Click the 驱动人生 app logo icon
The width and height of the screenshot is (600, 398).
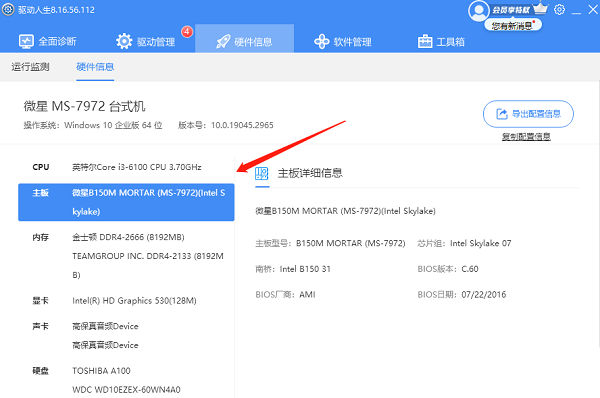click(x=8, y=9)
